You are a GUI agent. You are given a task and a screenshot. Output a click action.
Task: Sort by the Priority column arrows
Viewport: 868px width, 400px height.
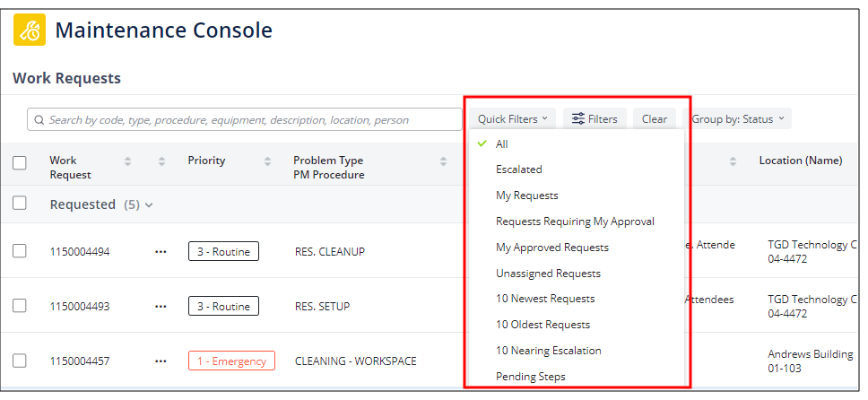click(x=267, y=161)
